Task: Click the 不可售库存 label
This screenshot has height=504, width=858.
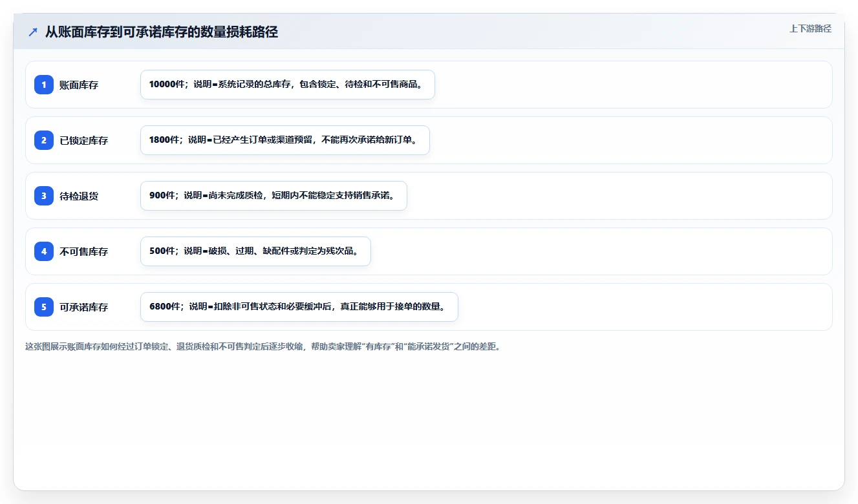Action: pos(84,252)
